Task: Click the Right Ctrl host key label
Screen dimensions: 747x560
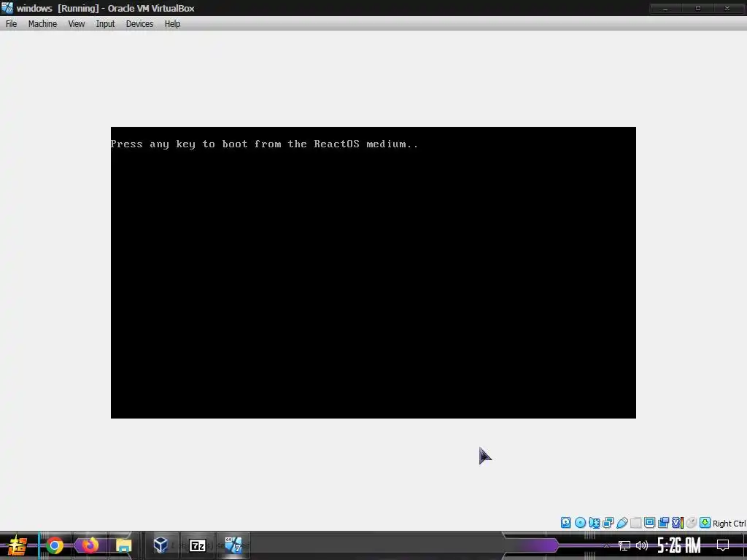Action: tap(729, 524)
